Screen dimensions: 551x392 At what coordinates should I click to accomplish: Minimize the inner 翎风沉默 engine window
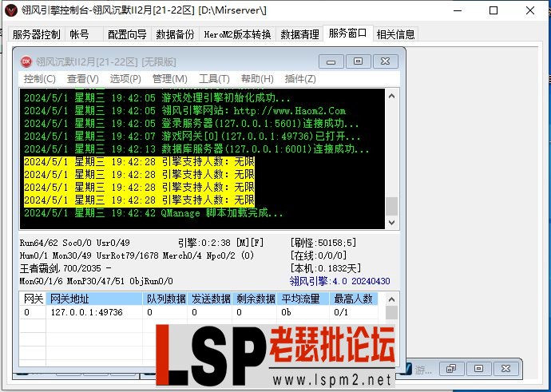(x=331, y=61)
